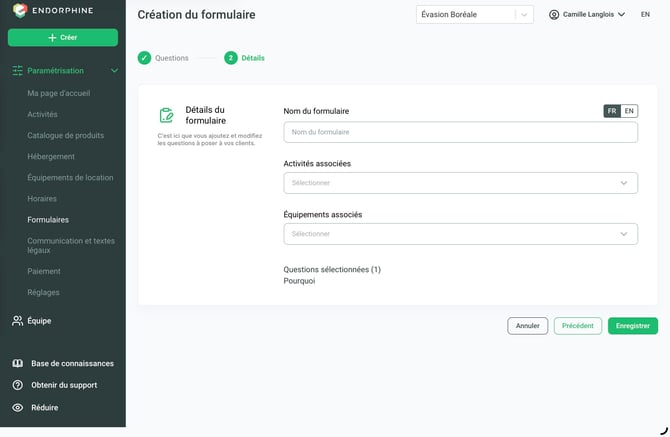Open Formulaires in the sidebar
Screen dimensions: 670x437
point(48,220)
